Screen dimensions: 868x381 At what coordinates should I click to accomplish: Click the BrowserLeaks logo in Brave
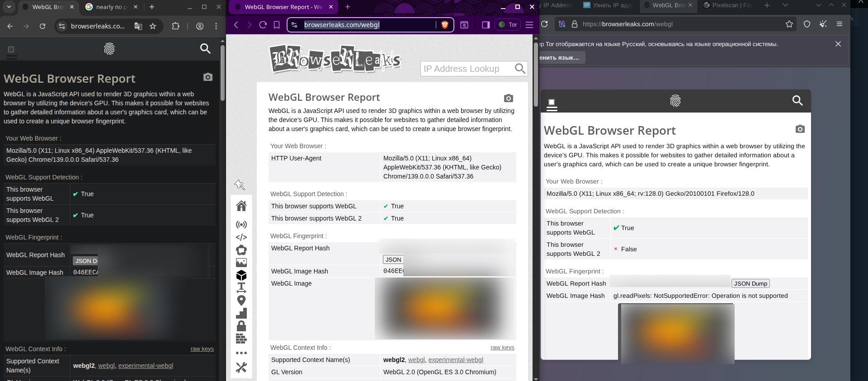pos(335,59)
